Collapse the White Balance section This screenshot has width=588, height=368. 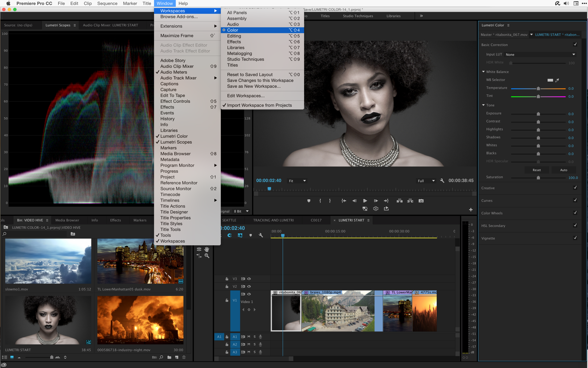click(x=484, y=72)
